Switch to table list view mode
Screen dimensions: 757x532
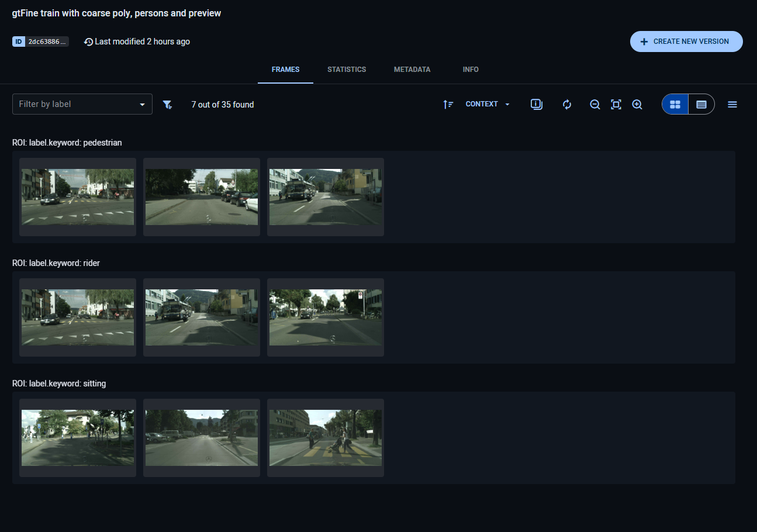[x=701, y=105]
